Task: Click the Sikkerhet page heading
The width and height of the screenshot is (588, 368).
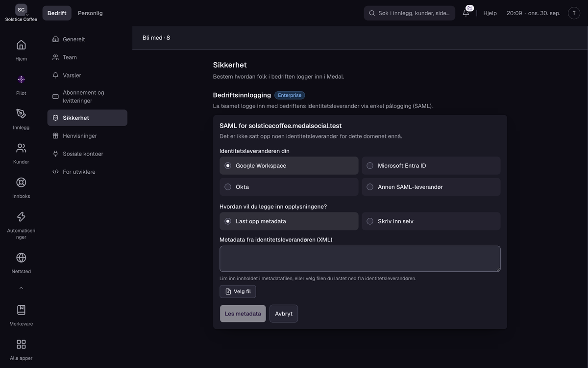Action: [230, 65]
